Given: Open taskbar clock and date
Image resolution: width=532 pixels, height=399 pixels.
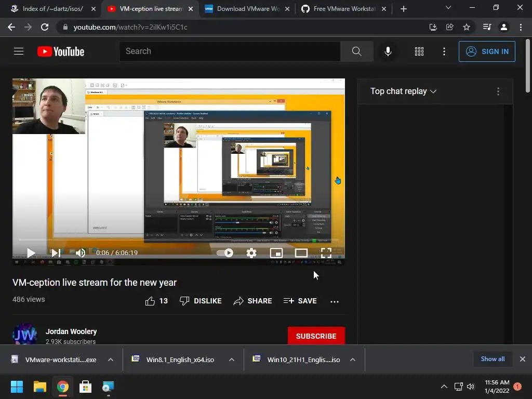Looking at the screenshot, I should coord(497,387).
